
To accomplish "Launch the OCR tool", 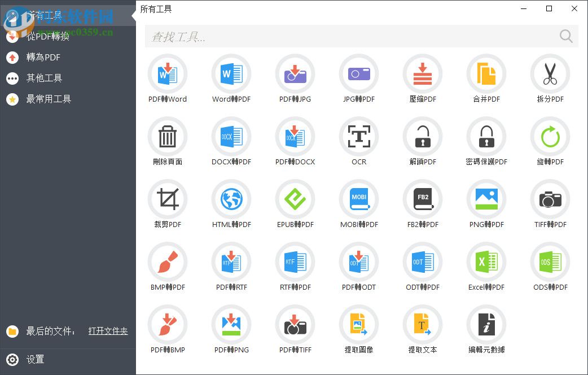I will (359, 142).
